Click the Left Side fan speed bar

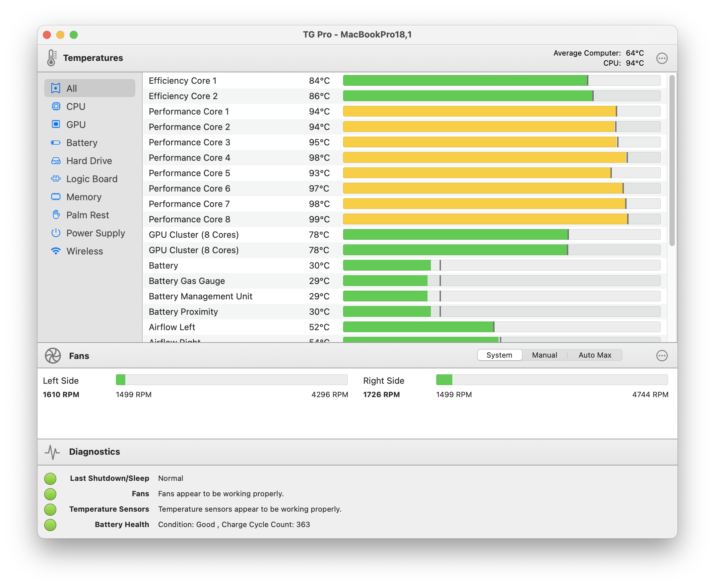click(232, 380)
